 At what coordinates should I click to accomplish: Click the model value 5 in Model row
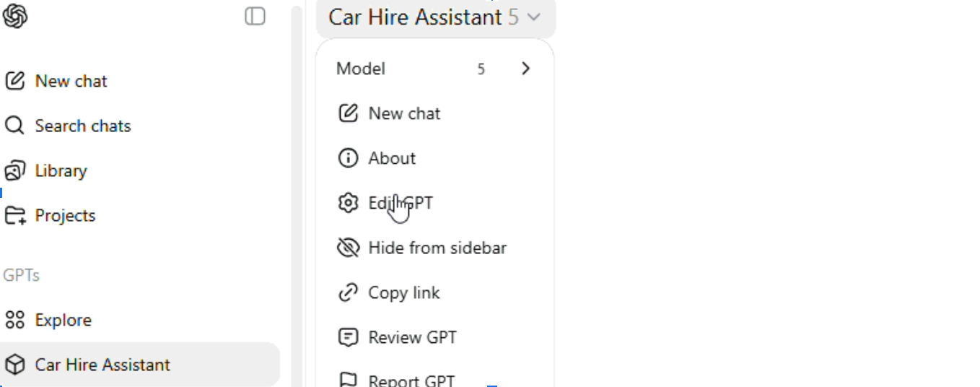coord(481,69)
